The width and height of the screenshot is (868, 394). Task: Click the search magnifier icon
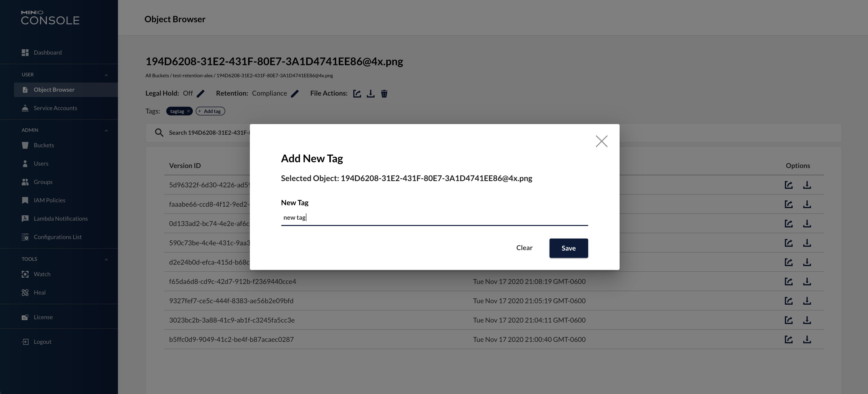pos(159,133)
